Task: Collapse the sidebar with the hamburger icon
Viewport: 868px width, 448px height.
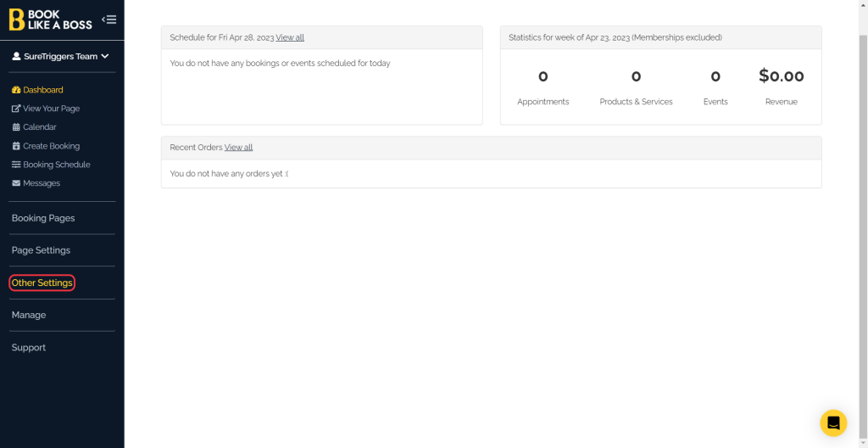Action: [x=108, y=20]
